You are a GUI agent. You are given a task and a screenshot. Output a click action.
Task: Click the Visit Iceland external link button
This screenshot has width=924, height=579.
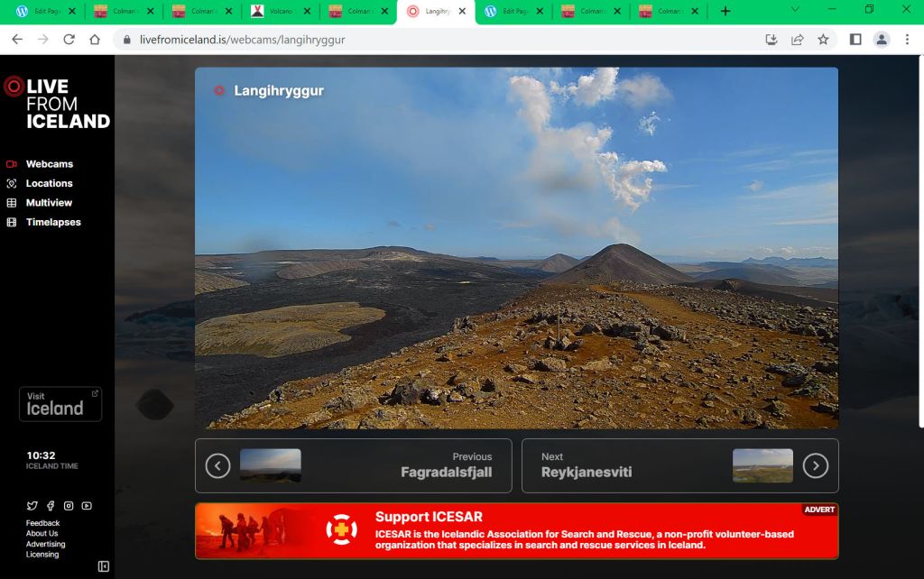tap(60, 404)
